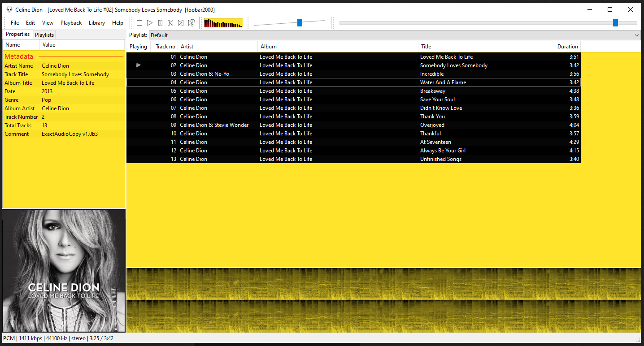
Task: Click Celine Dion & Stevie Wonder artist cell
Action: 214,125
